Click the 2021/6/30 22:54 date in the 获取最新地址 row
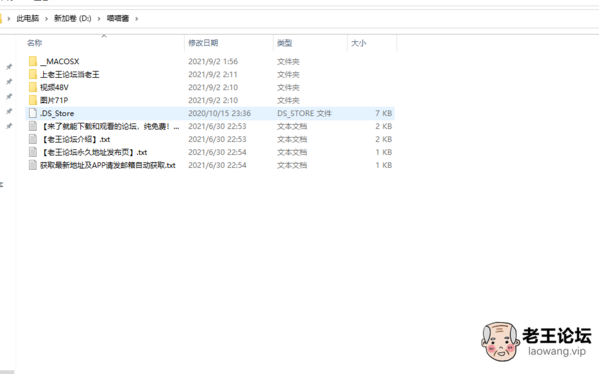This screenshot has height=374, width=599. (x=217, y=165)
